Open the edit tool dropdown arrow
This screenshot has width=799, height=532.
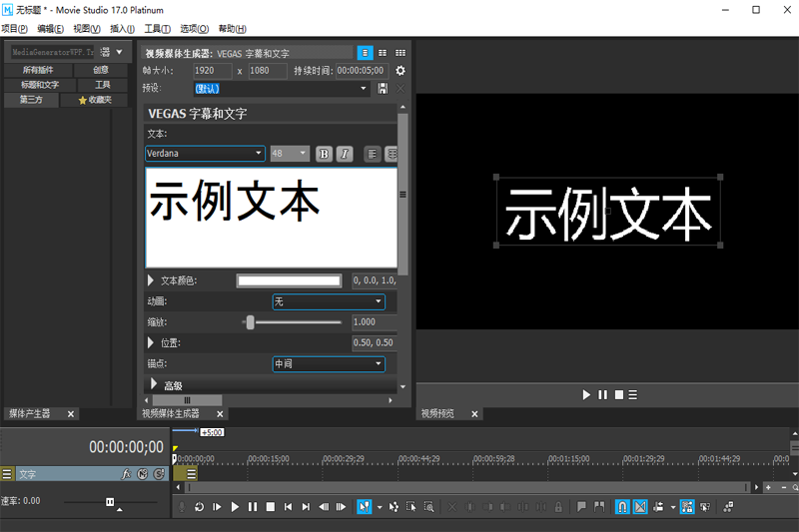coord(380,508)
